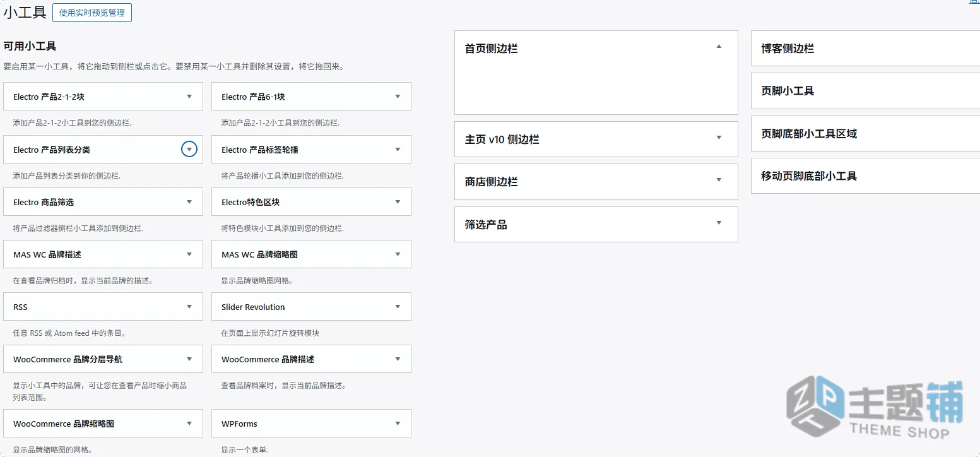The width and height of the screenshot is (980, 457).
Task: Expand the 商店侧边栏 area arrow
Action: point(719,180)
